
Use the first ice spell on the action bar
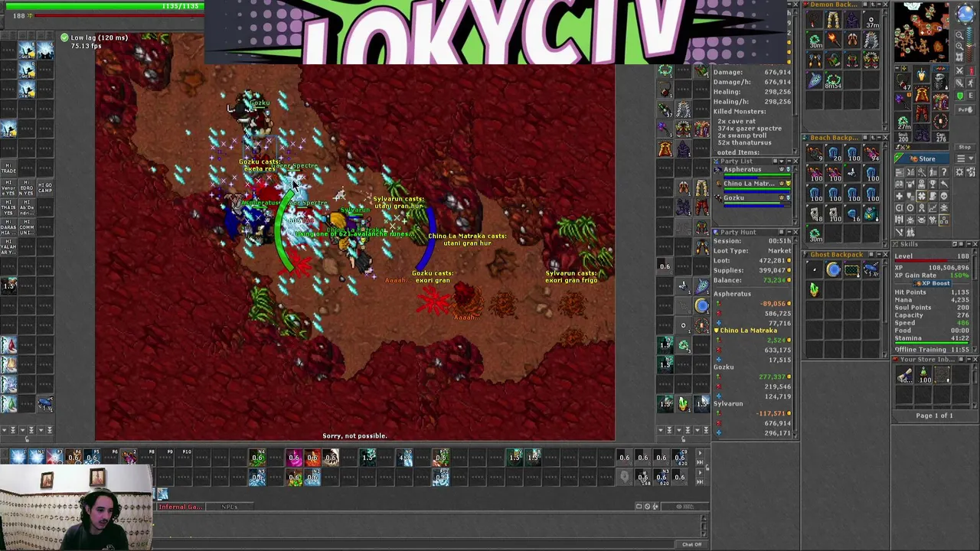pos(18,458)
